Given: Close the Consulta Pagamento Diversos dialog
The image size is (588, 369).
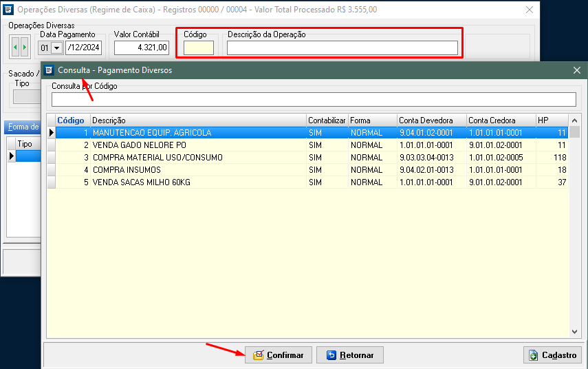Looking at the screenshot, I should pyautogui.click(x=577, y=70).
